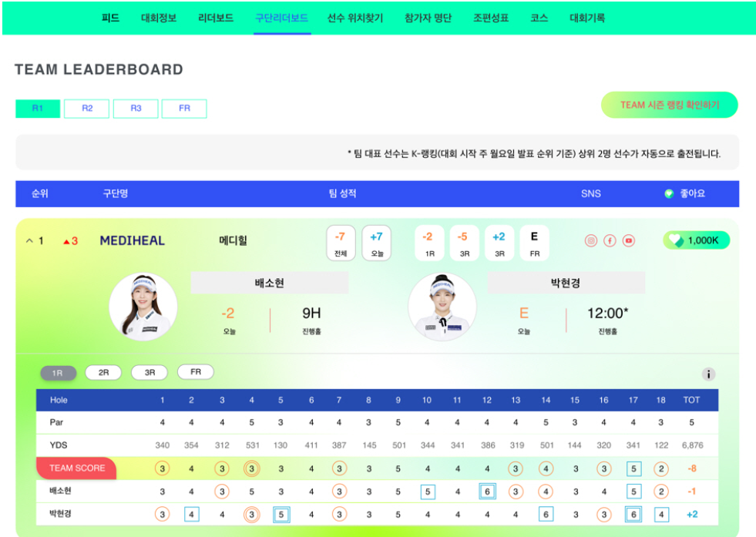The width and height of the screenshot is (756, 537).
Task: Click the E FR score box
Action: pos(534,243)
